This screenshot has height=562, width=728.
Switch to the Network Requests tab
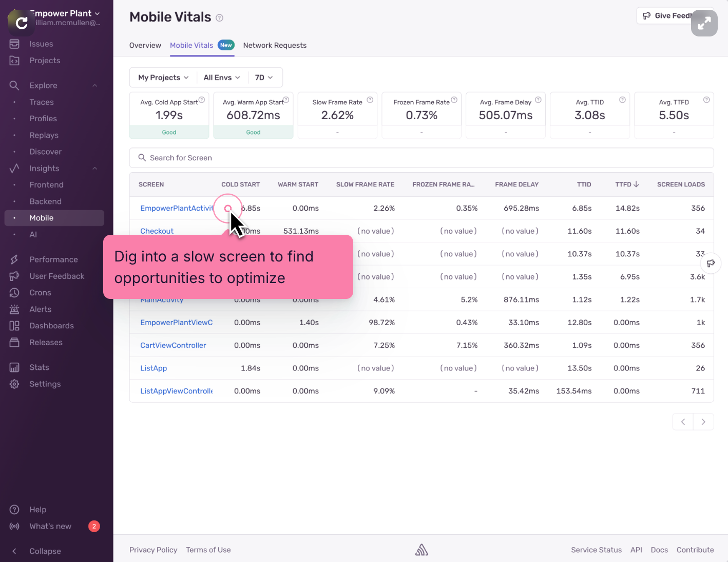tap(275, 45)
